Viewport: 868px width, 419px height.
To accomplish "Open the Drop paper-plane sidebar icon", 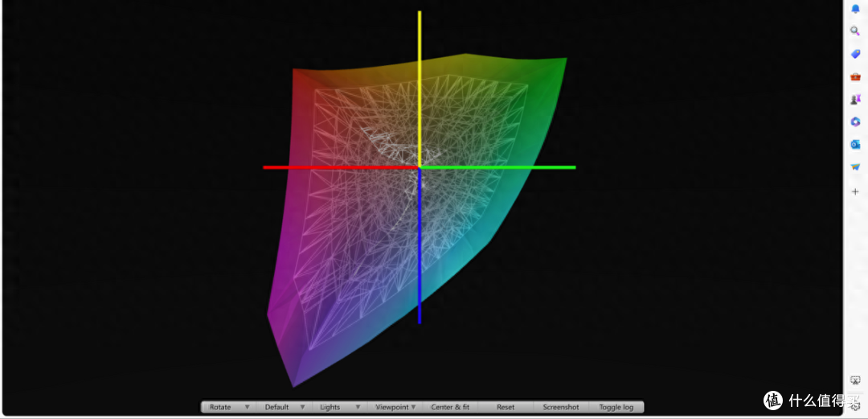I will 855,166.
